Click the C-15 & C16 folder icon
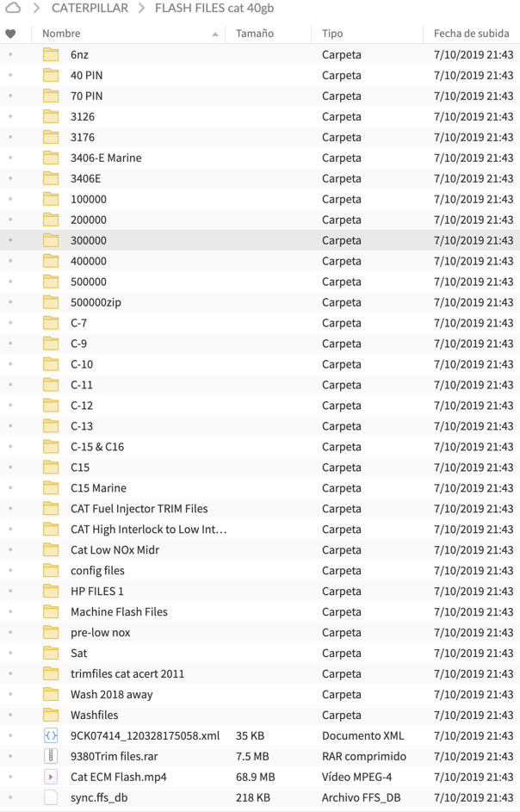This screenshot has width=520, height=812. (51, 447)
